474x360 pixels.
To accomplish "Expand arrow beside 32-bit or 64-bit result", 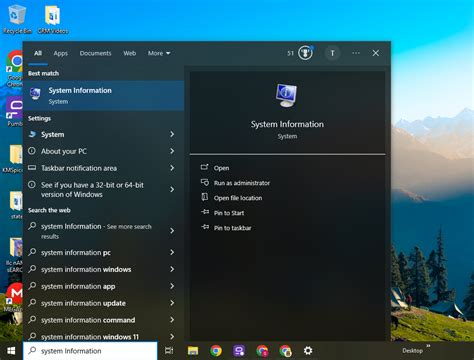I will point(172,189).
